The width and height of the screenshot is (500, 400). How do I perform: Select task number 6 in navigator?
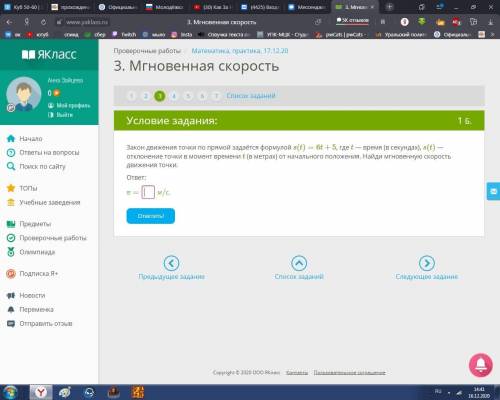coord(202,96)
